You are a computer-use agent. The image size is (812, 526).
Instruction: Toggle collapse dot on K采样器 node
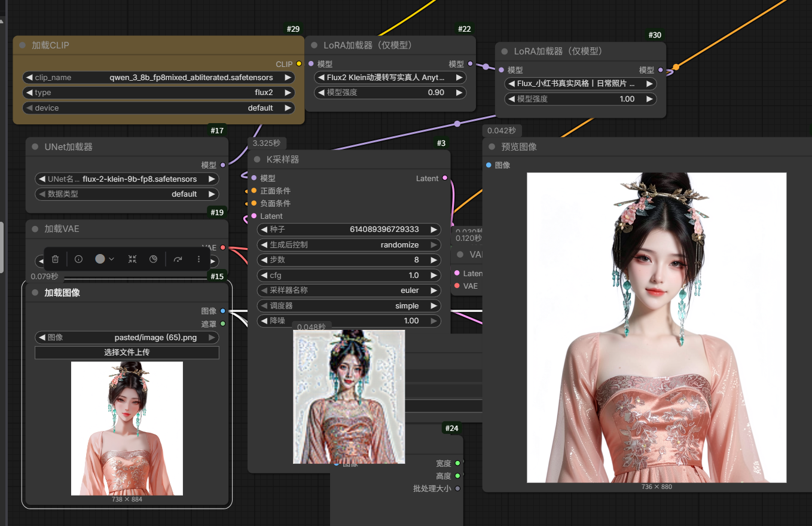[x=257, y=160]
